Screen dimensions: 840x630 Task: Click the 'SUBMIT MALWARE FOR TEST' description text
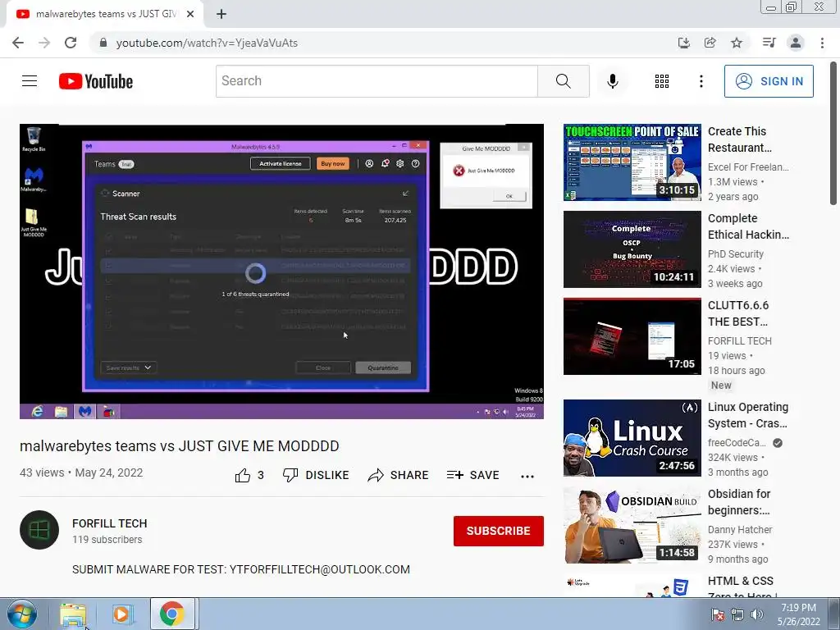tap(241, 569)
